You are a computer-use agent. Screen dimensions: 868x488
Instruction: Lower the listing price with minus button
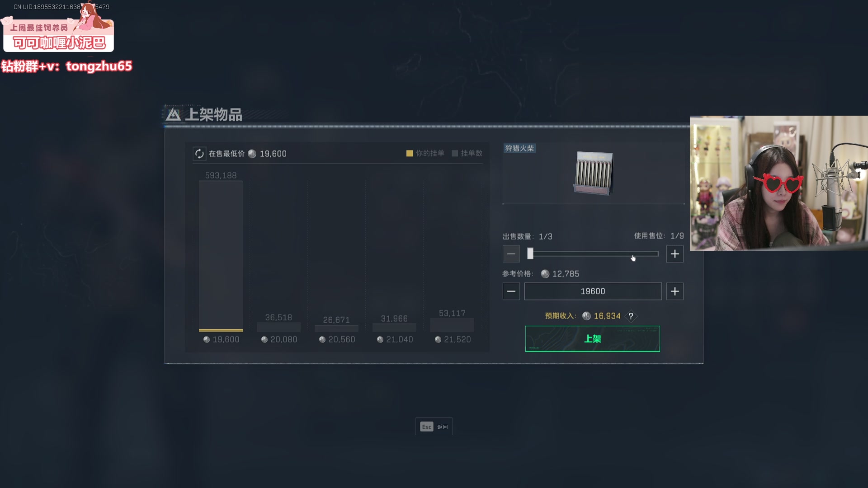coord(511,291)
